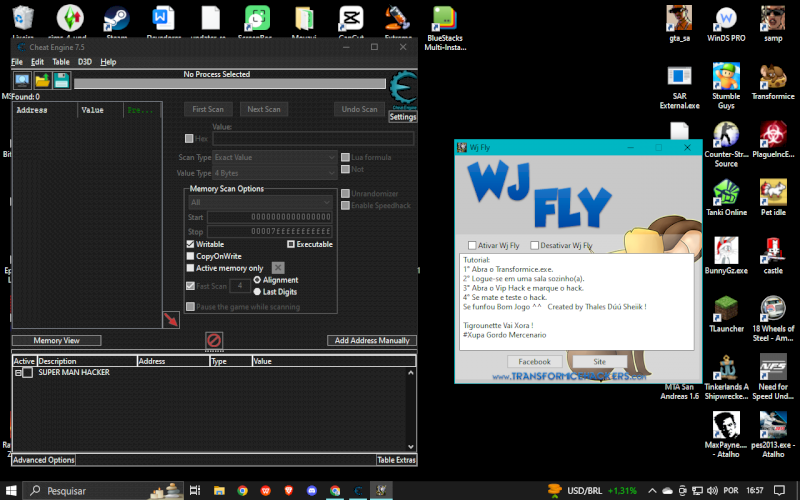The image size is (800, 500).
Task: Open the Steam desktop shortcut
Action: click(116, 21)
